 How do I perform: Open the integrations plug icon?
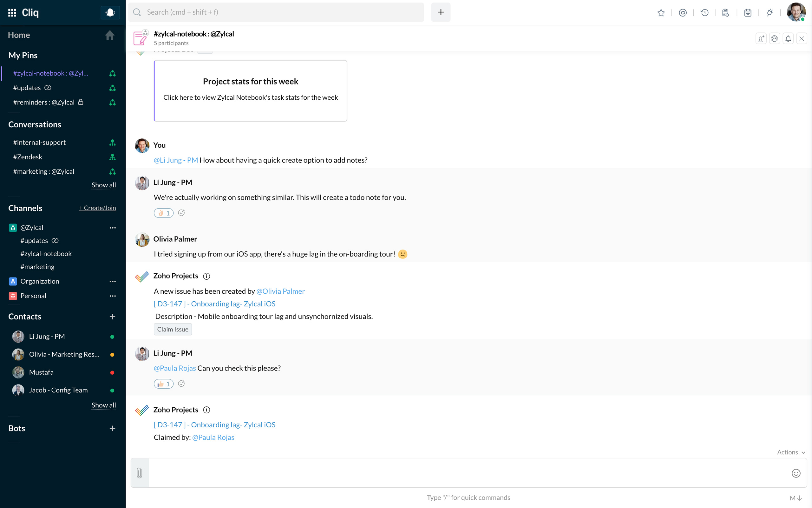[769, 13]
